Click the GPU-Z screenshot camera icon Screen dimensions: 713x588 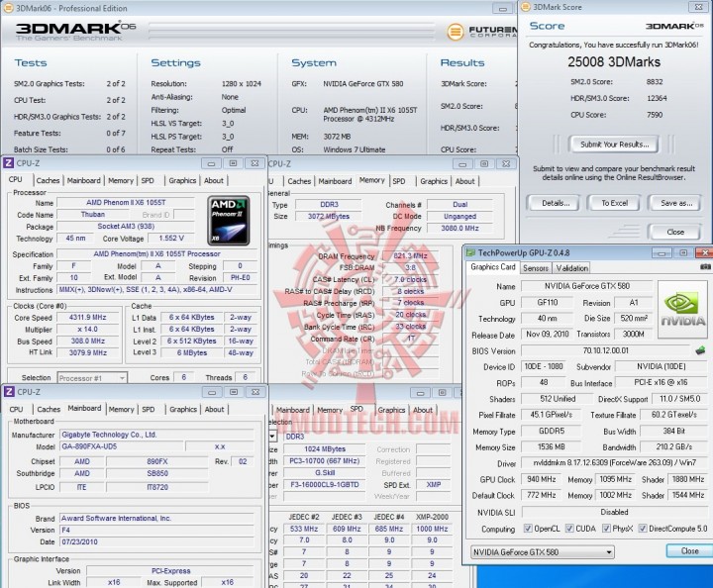coord(706,267)
